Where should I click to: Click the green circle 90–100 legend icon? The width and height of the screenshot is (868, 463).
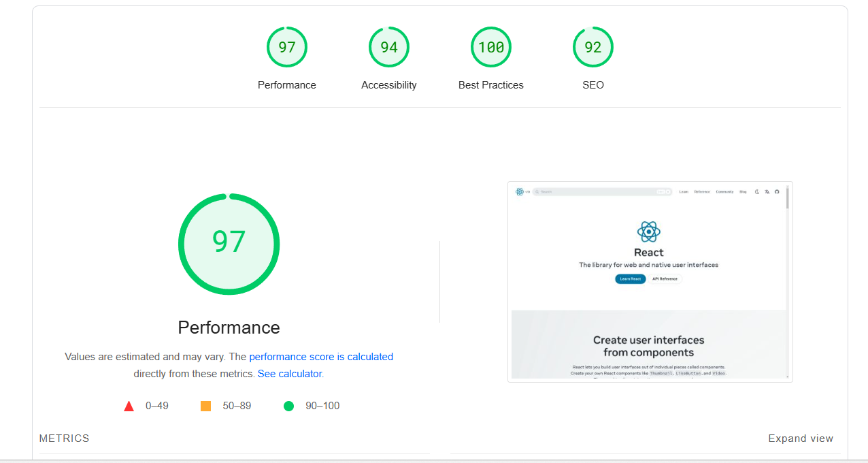[x=288, y=406]
